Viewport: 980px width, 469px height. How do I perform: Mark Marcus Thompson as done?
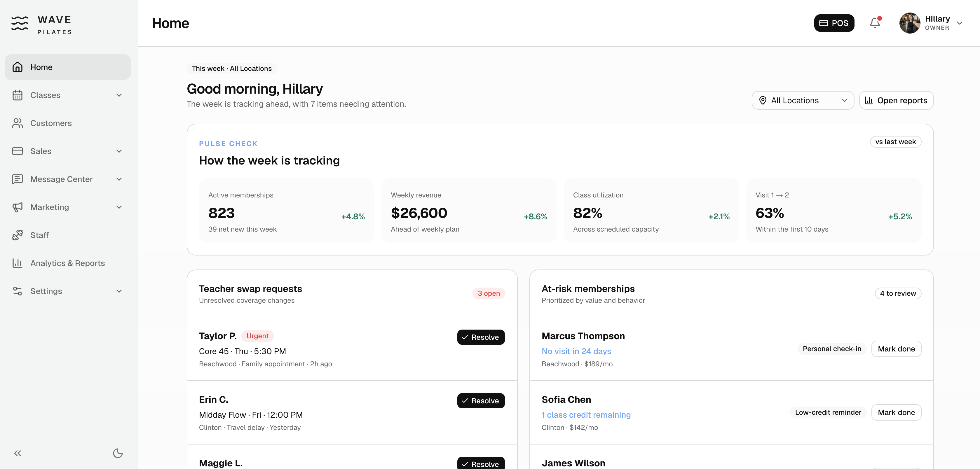click(896, 349)
